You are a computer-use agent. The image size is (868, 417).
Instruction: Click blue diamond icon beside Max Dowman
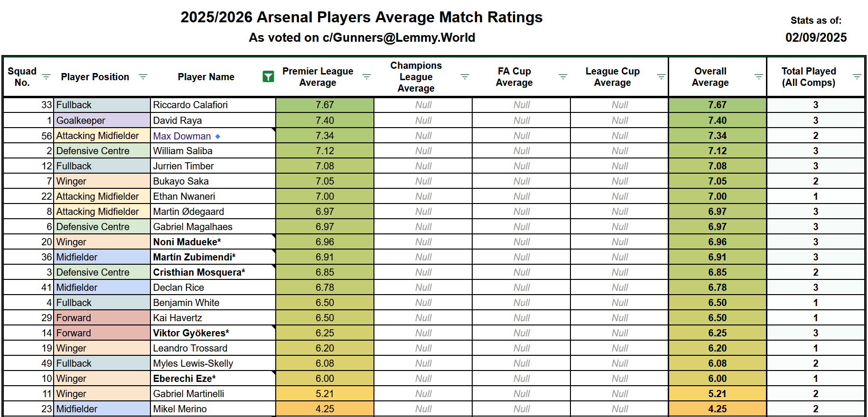(x=218, y=136)
